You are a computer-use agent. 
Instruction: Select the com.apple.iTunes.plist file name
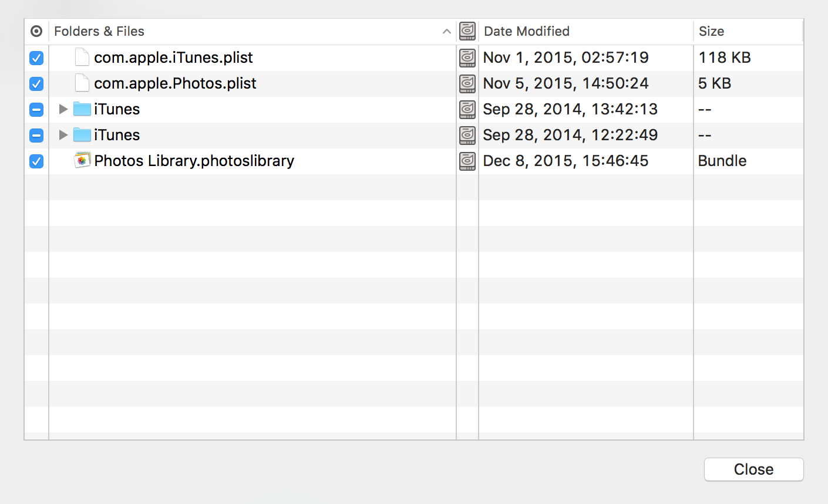coord(173,57)
